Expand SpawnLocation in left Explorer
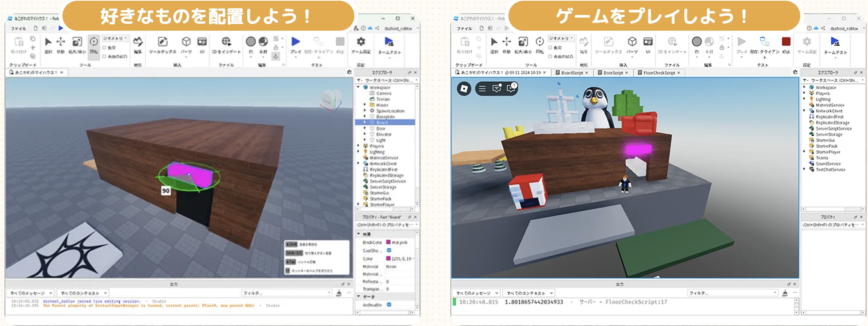868x326 pixels. click(x=365, y=111)
